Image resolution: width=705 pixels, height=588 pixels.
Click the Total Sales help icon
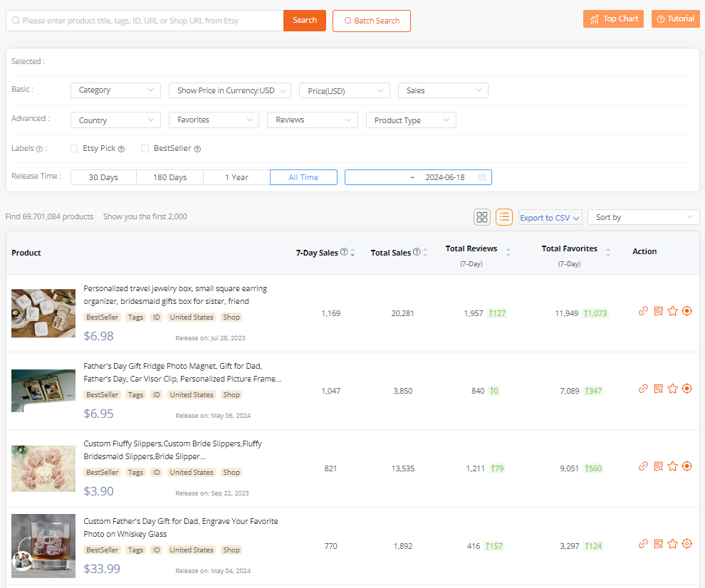click(x=417, y=251)
